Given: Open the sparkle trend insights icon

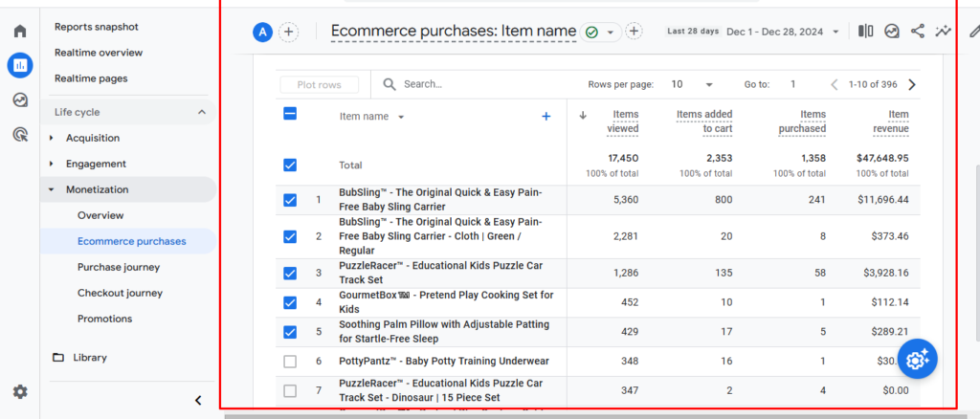Looking at the screenshot, I should [x=943, y=32].
